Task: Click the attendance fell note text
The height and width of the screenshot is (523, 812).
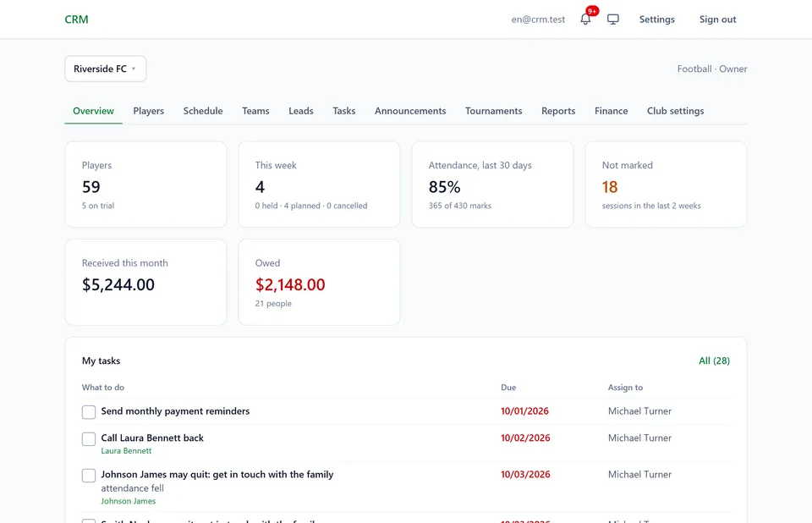Action: [133, 488]
